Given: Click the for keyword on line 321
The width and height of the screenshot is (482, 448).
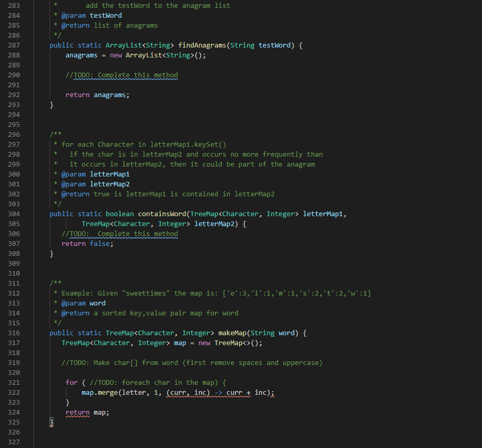Looking at the screenshot, I should point(72,382).
